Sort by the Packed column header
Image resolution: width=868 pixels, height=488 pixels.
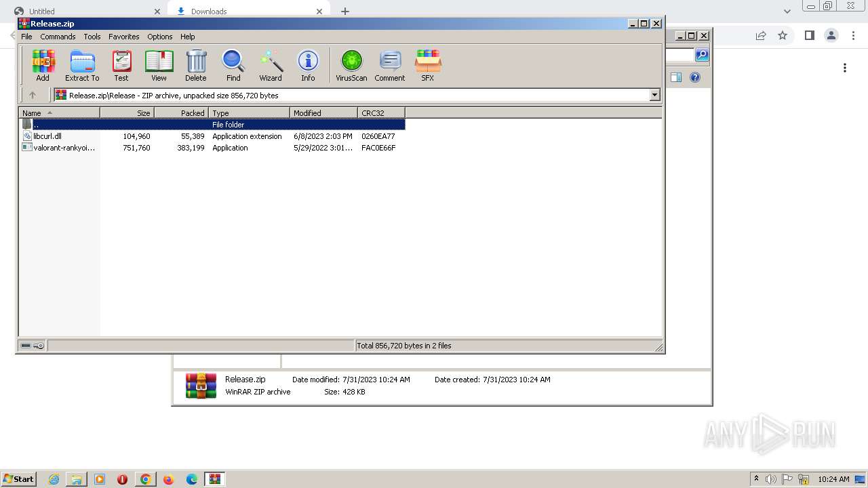click(x=181, y=113)
